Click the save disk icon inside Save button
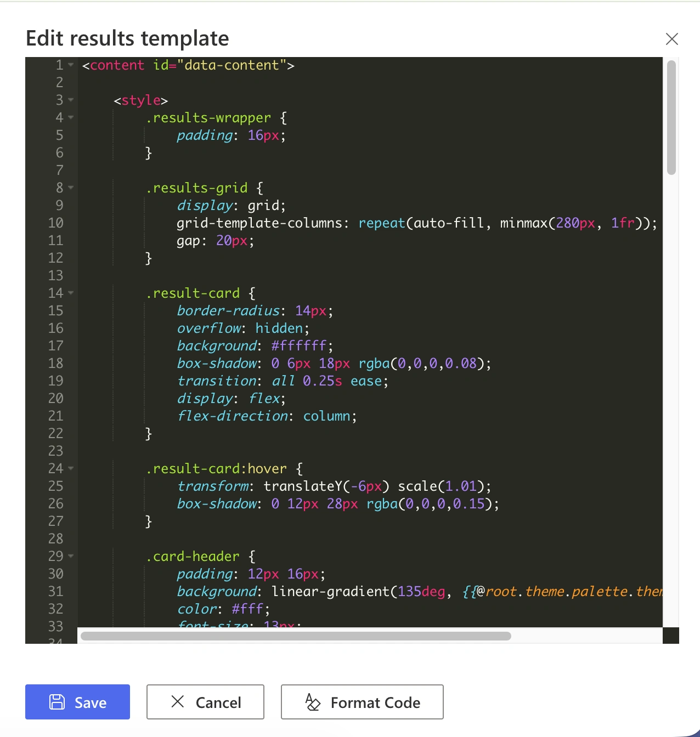 click(x=57, y=702)
